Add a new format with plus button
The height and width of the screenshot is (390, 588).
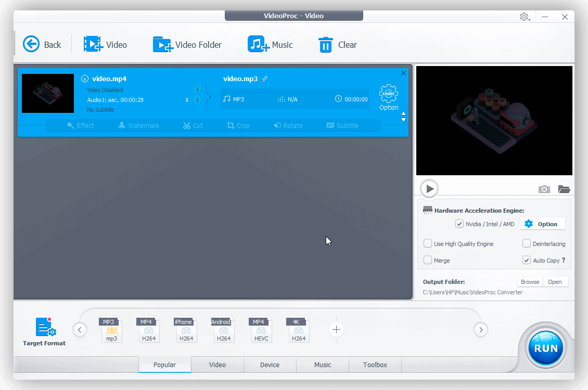[336, 330]
